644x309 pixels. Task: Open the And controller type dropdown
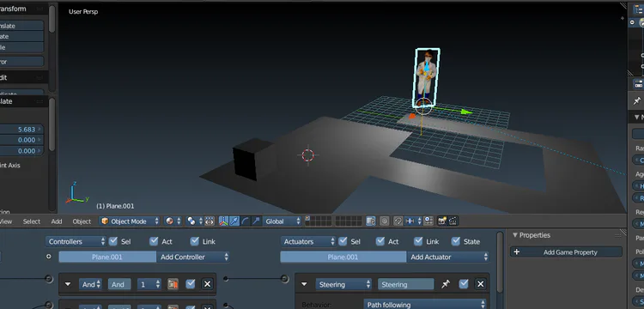pyautogui.click(x=90, y=284)
